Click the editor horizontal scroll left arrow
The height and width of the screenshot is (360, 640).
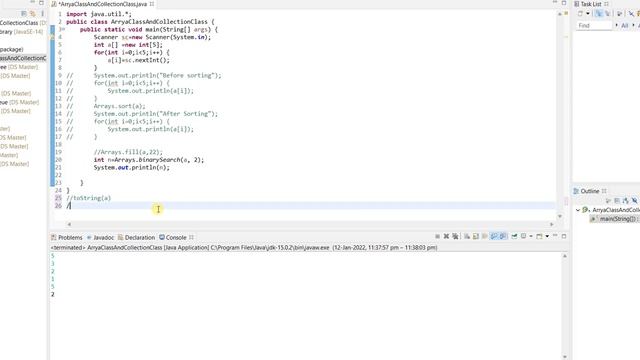[x=69, y=224]
